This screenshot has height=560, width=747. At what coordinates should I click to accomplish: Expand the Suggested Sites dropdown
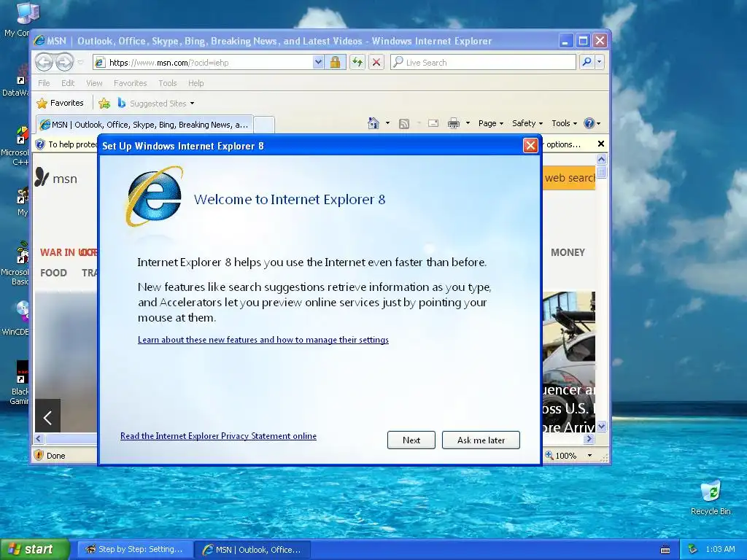(192, 104)
